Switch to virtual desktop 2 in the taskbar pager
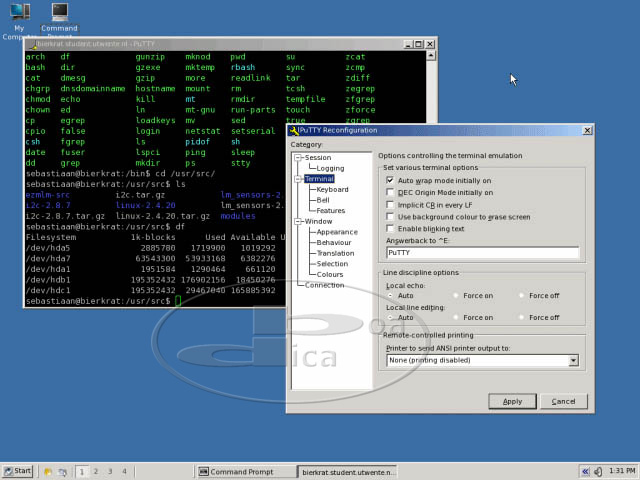The height and width of the screenshot is (480, 640). tap(95, 470)
